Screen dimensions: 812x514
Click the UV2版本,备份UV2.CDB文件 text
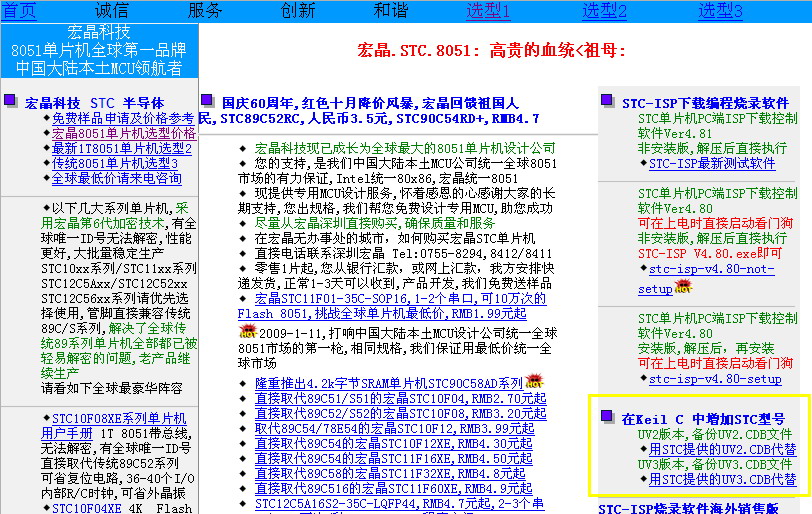tap(715, 434)
